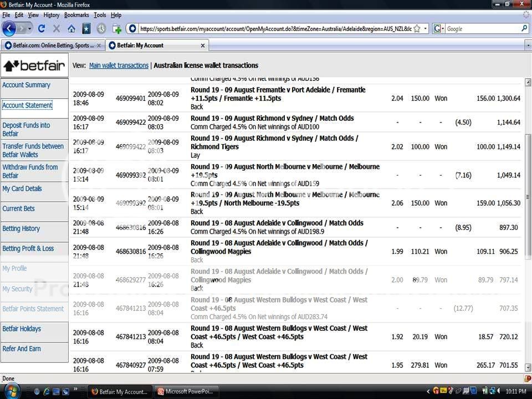Expand quick launch overflow chevron

75,389
